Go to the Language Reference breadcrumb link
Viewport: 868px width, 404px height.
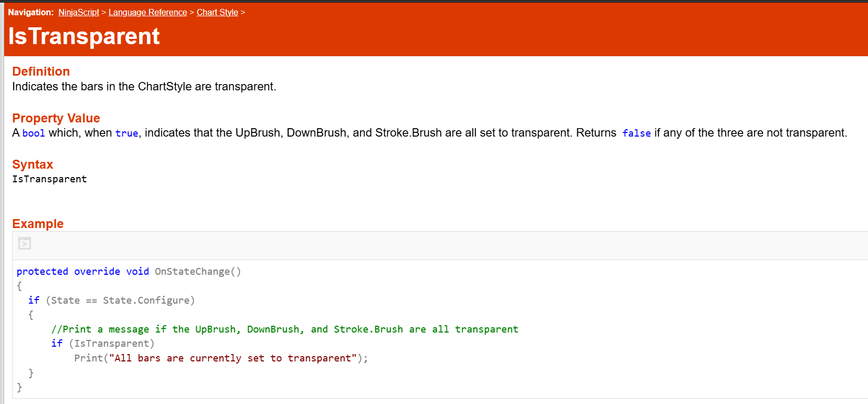pos(147,12)
